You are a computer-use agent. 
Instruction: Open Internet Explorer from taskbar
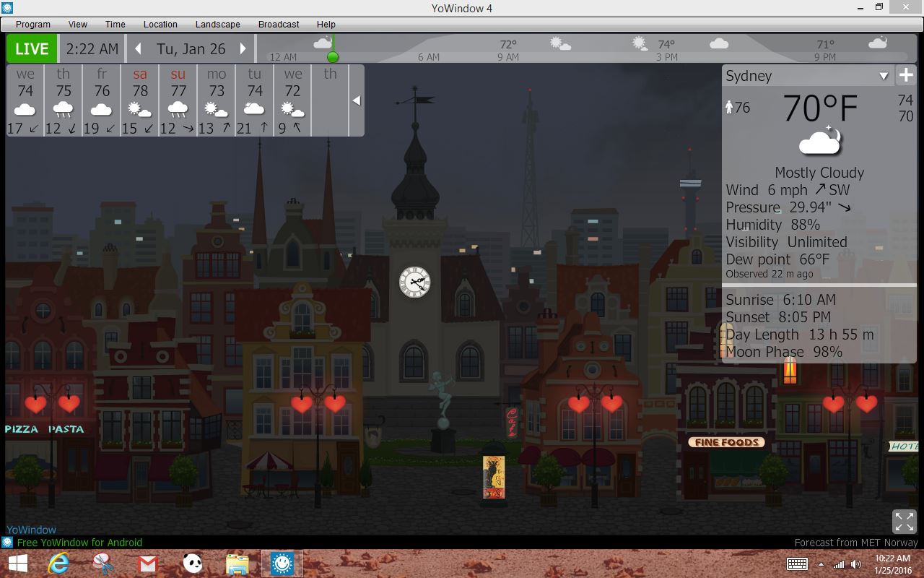point(58,564)
